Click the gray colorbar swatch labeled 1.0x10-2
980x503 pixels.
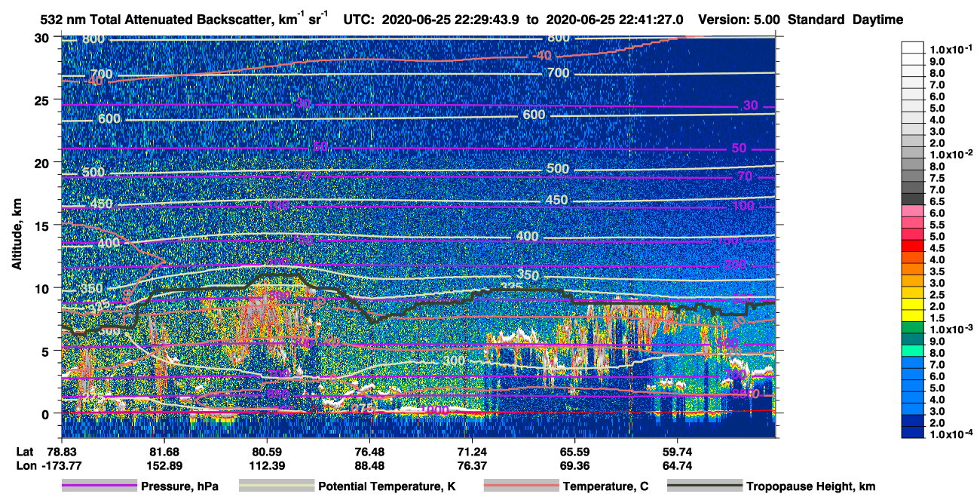[912, 154]
